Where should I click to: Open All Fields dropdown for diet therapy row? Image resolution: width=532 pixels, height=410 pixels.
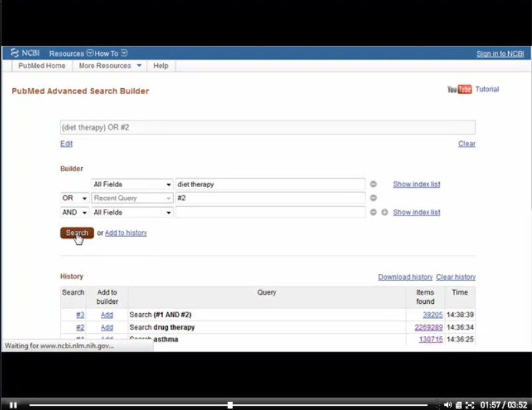coord(132,184)
